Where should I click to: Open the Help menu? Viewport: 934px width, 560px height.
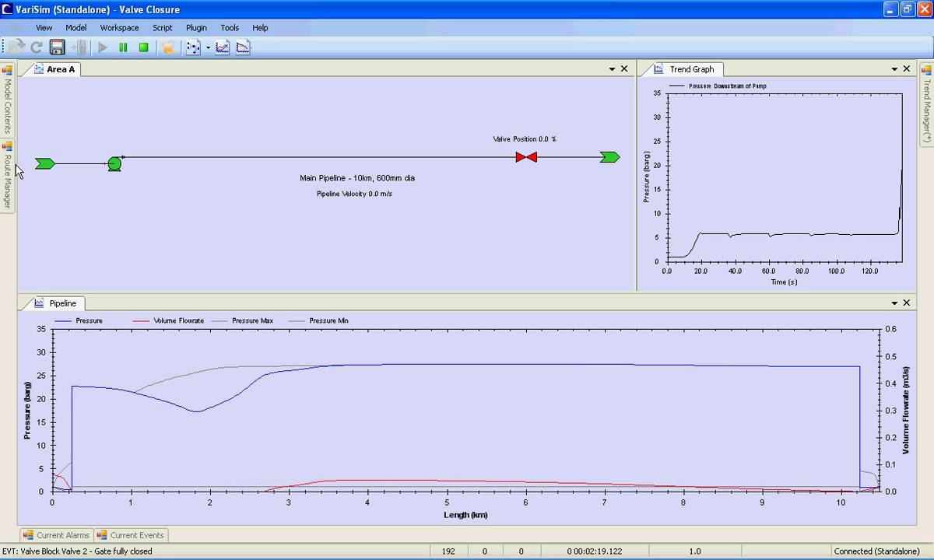tap(260, 27)
